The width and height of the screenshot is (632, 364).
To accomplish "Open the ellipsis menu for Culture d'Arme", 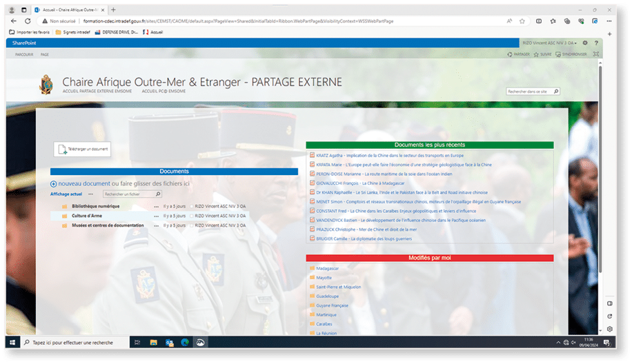I will [156, 216].
